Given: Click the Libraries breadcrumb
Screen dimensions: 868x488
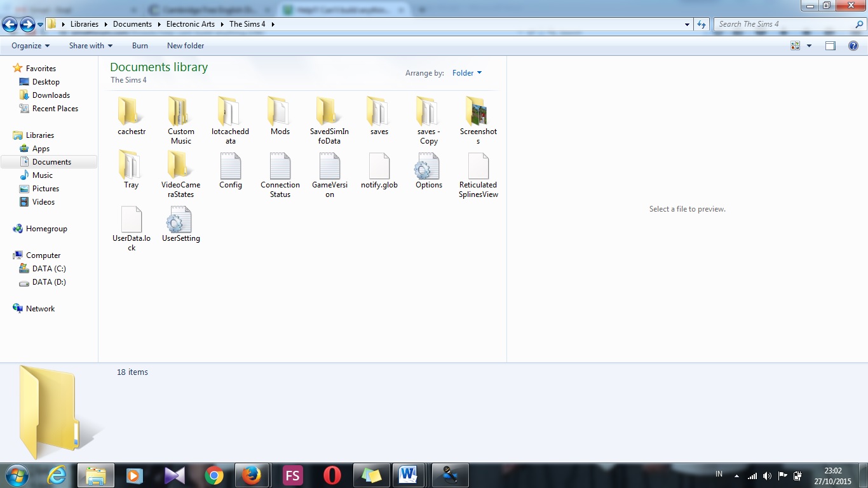Looking at the screenshot, I should coord(85,24).
